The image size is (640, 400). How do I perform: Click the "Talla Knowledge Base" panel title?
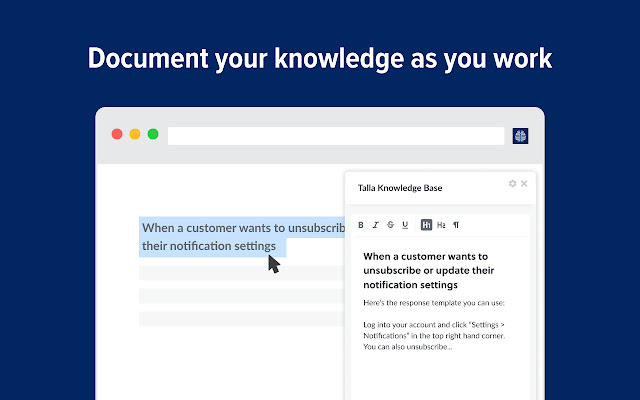click(x=400, y=188)
